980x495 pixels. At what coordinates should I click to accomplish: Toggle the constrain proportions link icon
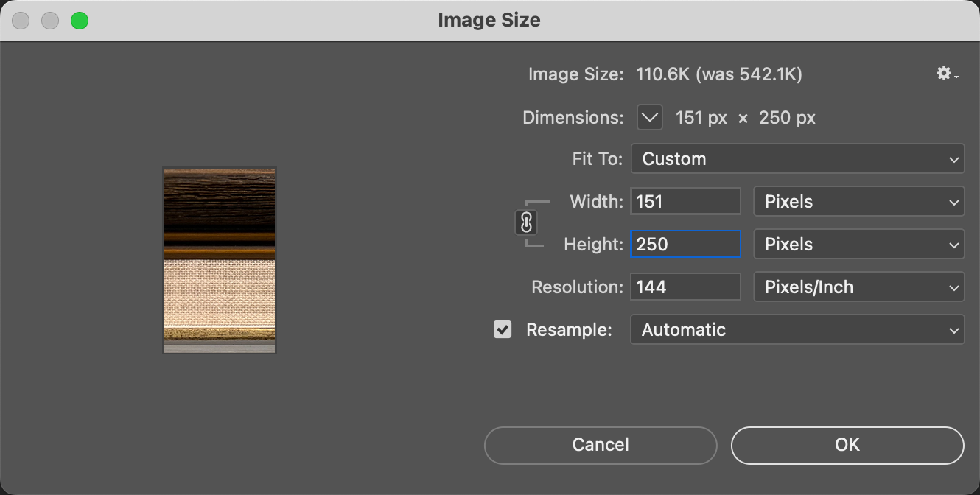526,222
